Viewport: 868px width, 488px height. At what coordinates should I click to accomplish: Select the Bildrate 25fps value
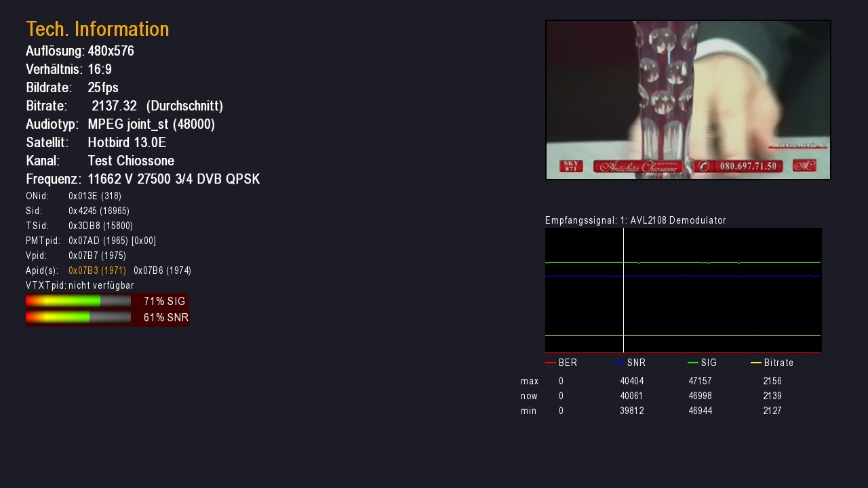tap(103, 87)
